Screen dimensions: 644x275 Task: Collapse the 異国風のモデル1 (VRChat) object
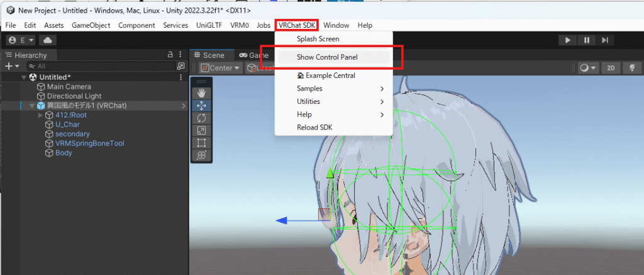point(33,106)
